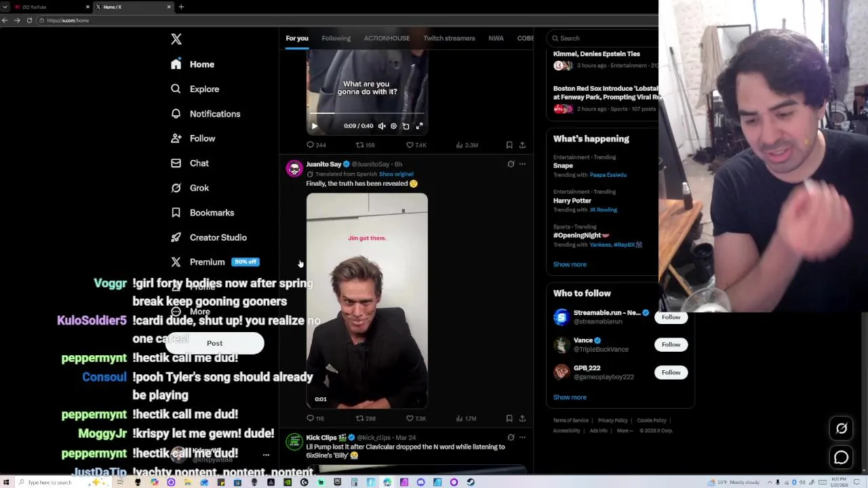Ask Grok about Juanito Say post

click(511, 164)
